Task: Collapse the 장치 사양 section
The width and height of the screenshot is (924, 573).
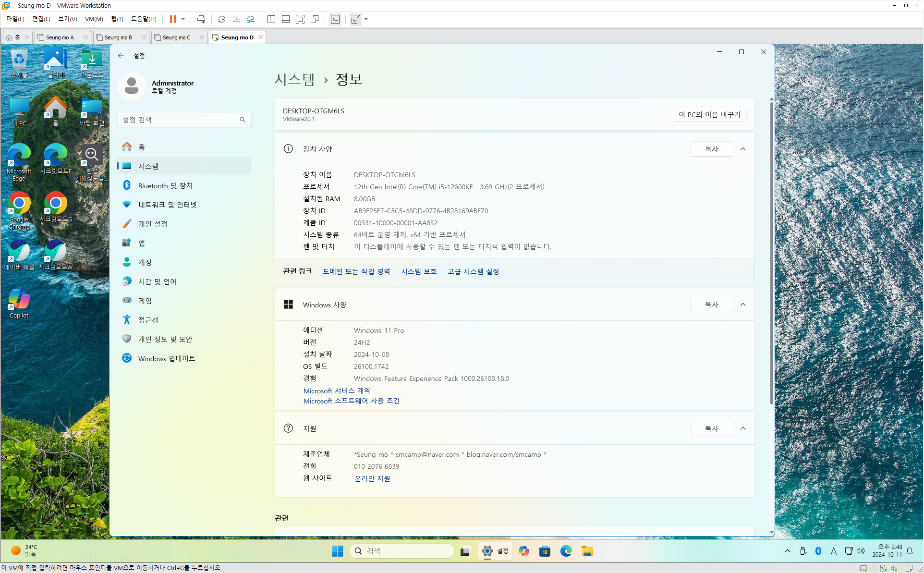Action: (743, 149)
